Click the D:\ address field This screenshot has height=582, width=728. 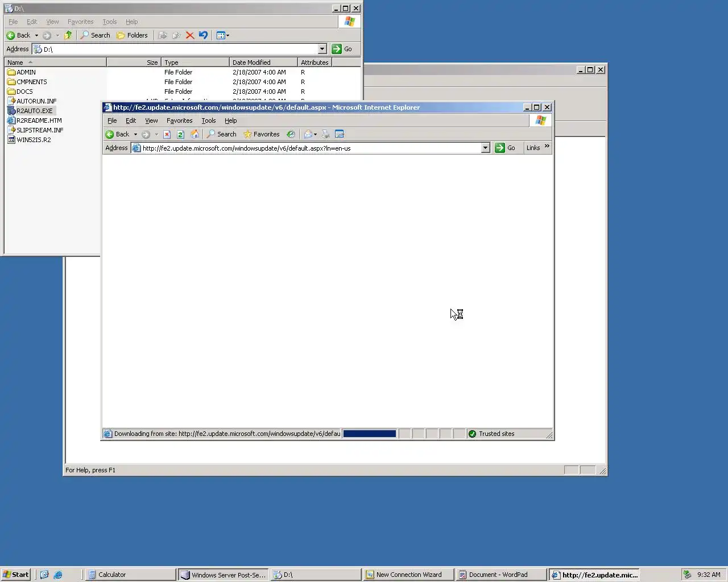click(x=180, y=49)
